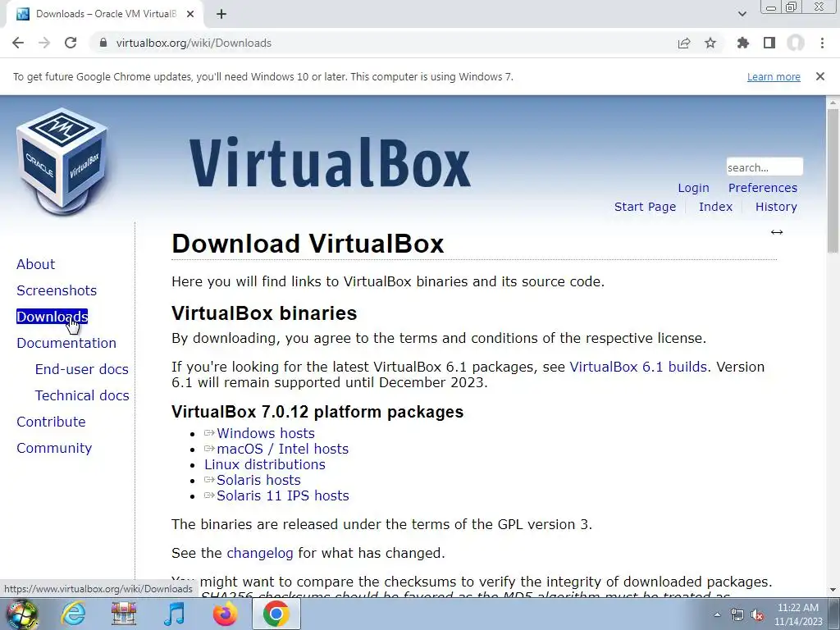Go to Start Page
Viewport: 840px width, 630px height.
point(645,207)
